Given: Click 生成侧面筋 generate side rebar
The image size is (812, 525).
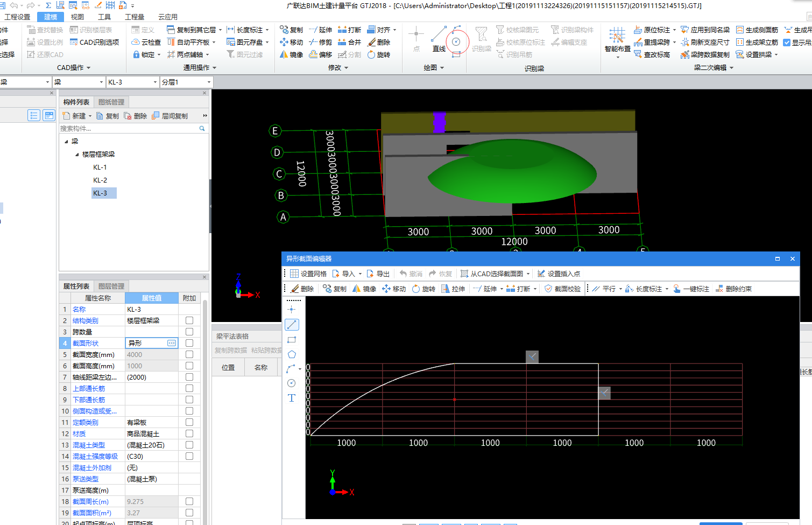Looking at the screenshot, I should 757,30.
